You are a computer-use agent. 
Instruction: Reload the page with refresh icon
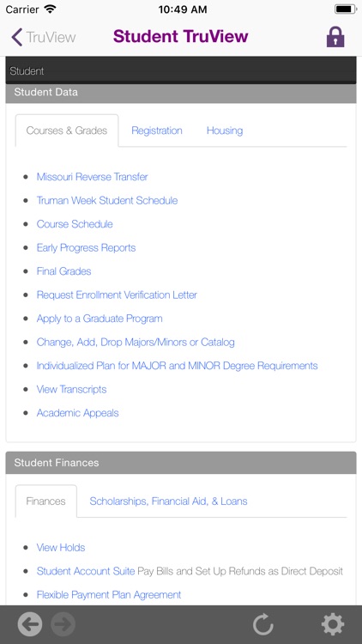[x=263, y=624]
